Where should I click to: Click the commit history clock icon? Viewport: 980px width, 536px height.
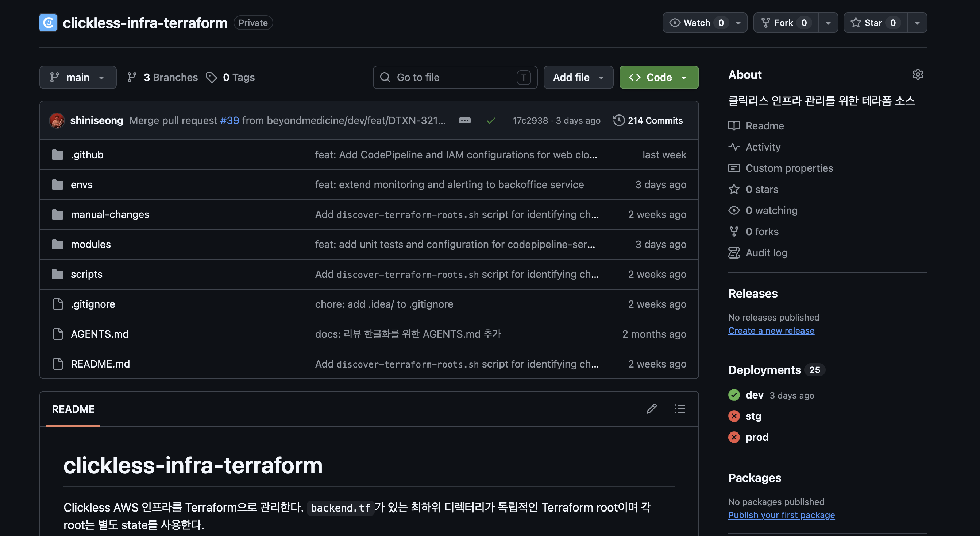tap(619, 120)
